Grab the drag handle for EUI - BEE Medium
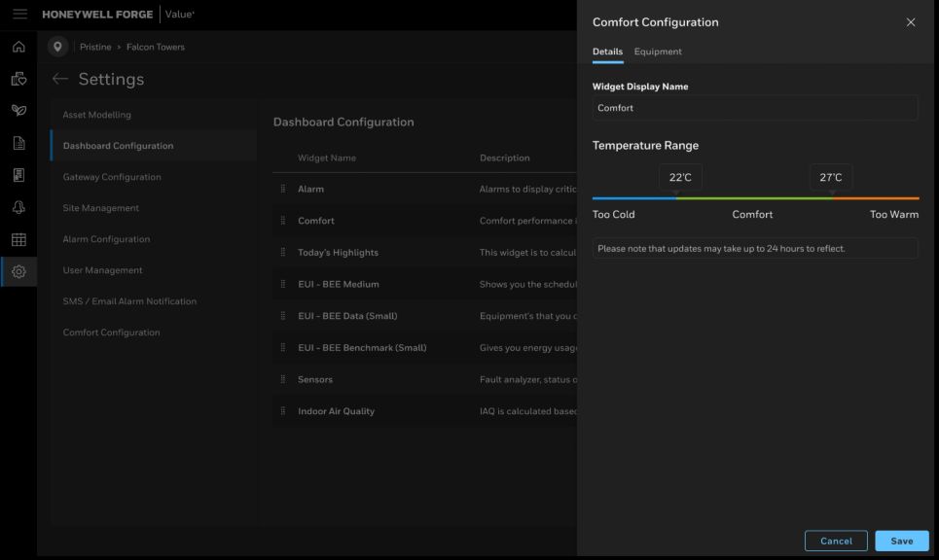 282,284
